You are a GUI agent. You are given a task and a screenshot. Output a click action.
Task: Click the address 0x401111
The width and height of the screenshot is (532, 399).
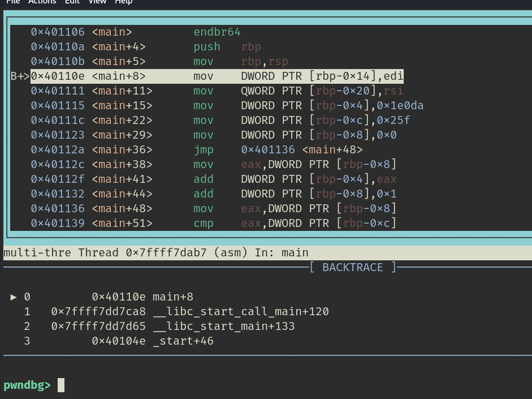57,91
